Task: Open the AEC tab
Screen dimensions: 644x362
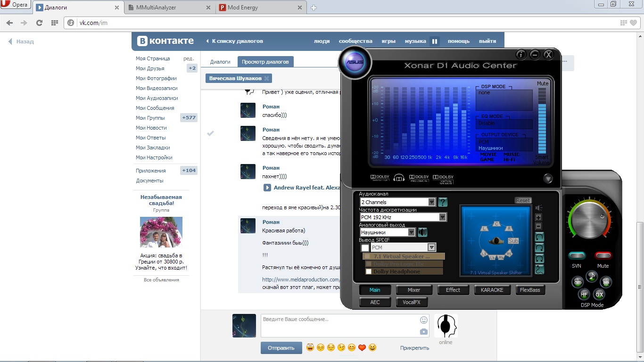Action: coord(375,302)
